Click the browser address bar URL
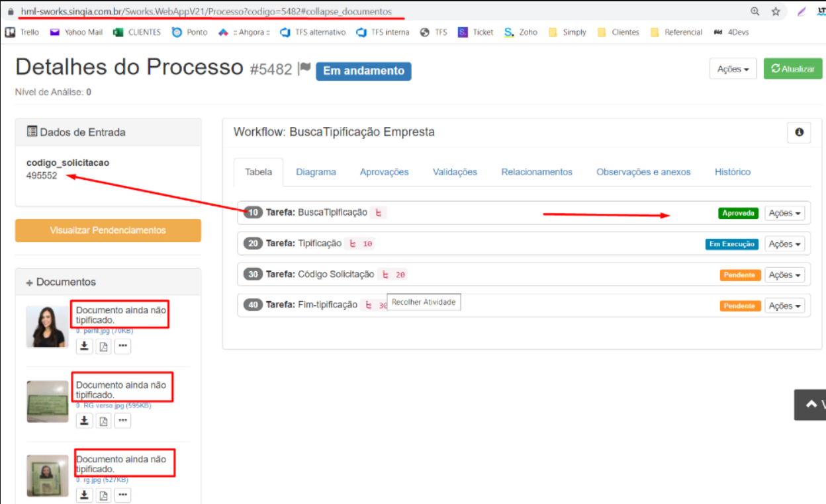826x504 pixels. [206, 11]
